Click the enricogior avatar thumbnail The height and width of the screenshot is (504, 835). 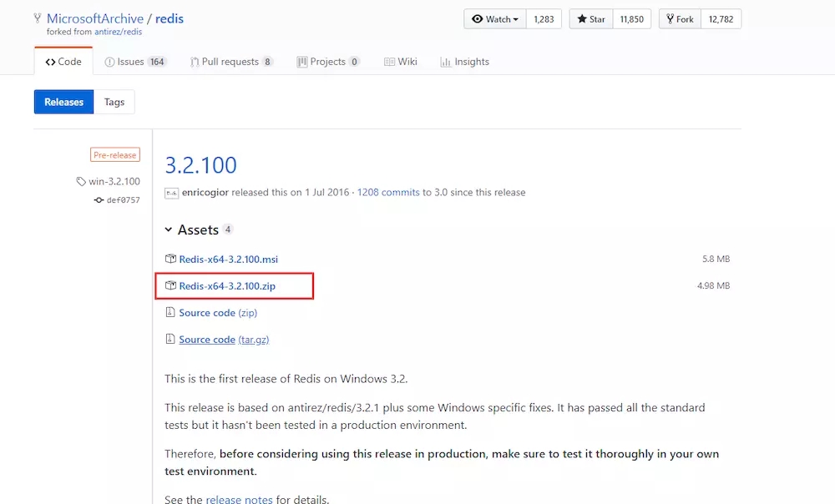coord(171,193)
